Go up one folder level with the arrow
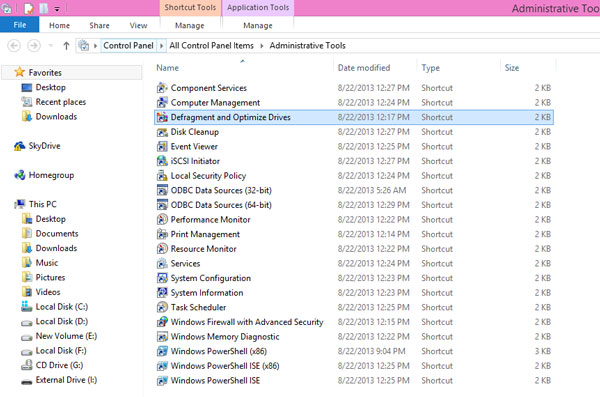The image size is (600, 397). click(66, 46)
